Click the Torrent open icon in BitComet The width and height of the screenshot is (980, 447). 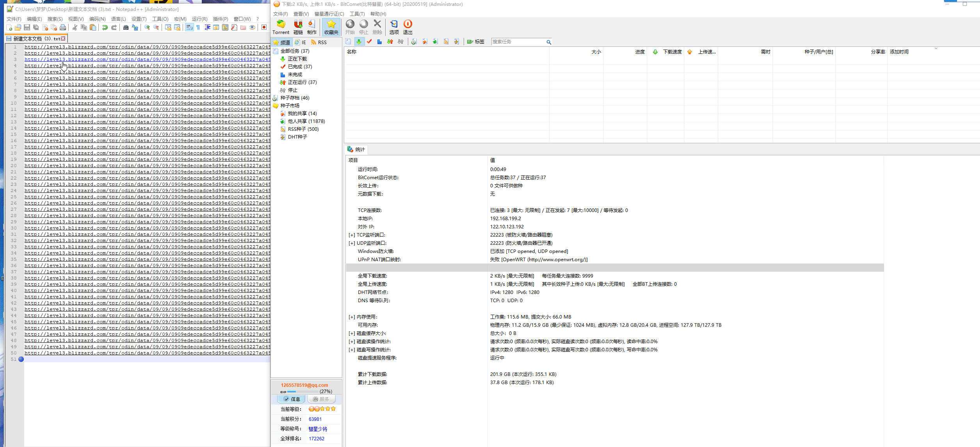(281, 27)
